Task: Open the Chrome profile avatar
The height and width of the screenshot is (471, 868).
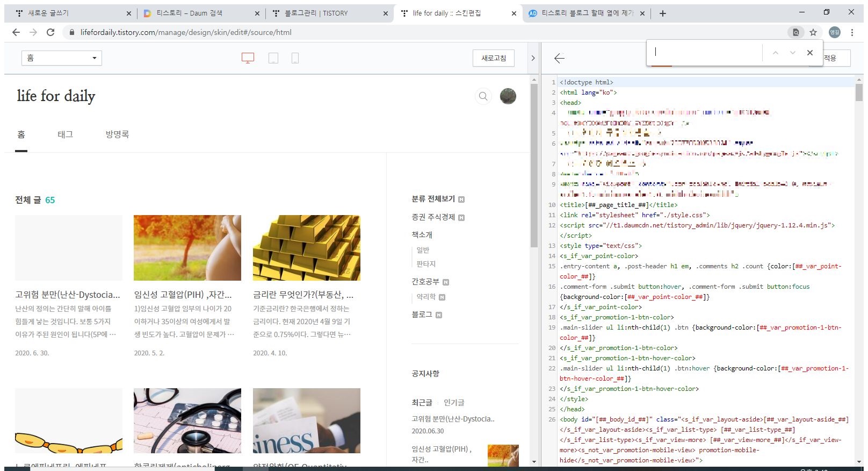Action: pos(834,32)
